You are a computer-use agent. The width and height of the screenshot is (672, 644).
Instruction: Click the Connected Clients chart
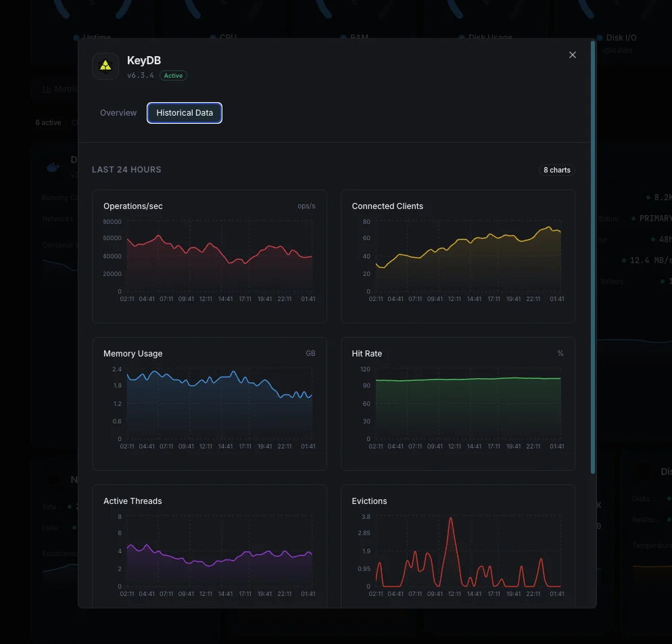click(458, 256)
